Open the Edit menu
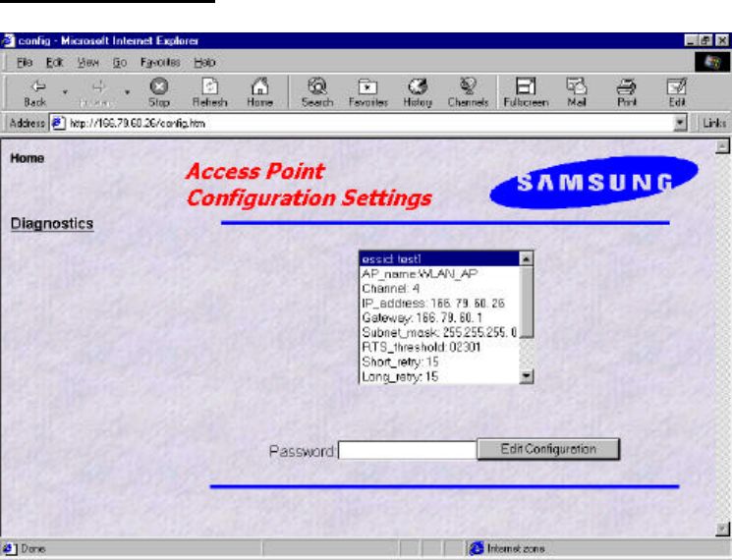The image size is (732, 560). tap(54, 62)
